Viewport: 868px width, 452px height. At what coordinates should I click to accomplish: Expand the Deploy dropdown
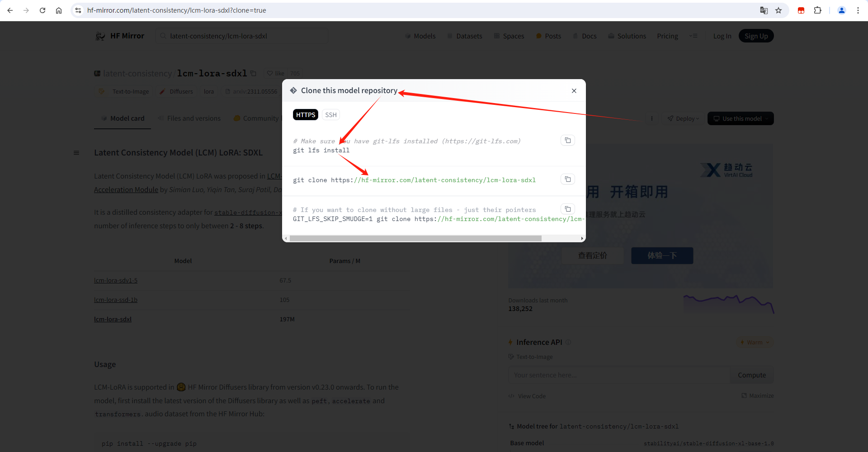pyautogui.click(x=683, y=118)
